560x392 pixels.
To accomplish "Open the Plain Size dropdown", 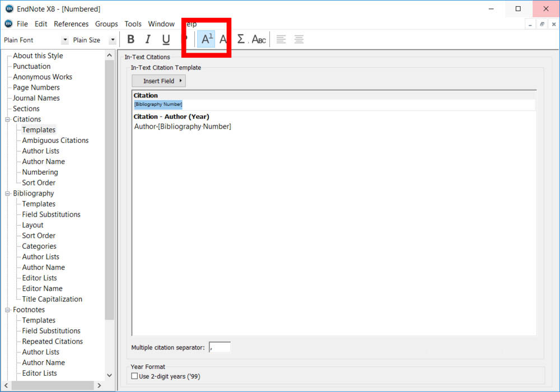I will coord(112,40).
